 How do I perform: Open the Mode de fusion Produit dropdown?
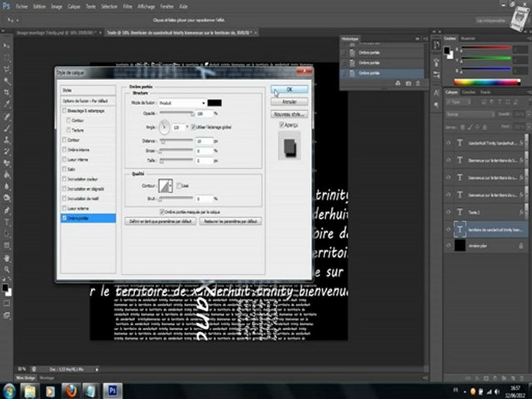[182, 103]
